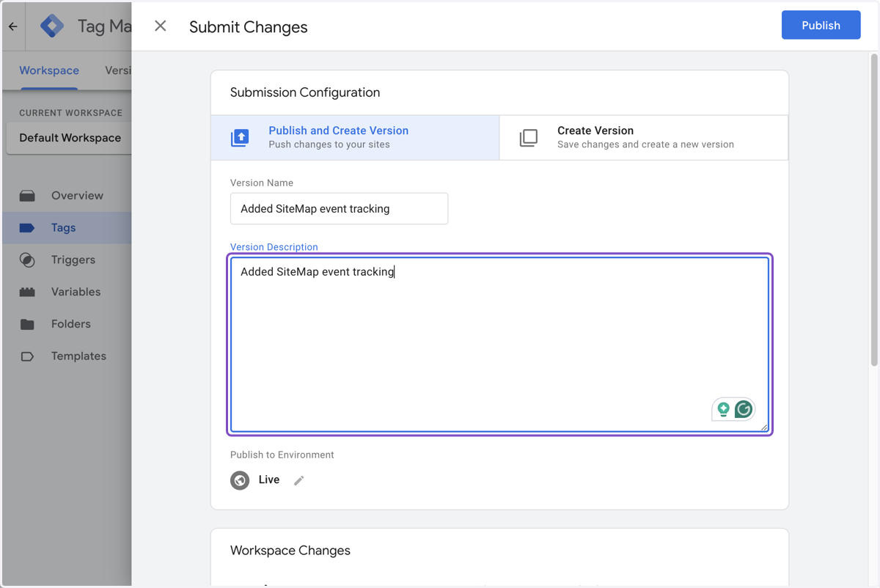Click the Triggers circle icon

point(27,260)
